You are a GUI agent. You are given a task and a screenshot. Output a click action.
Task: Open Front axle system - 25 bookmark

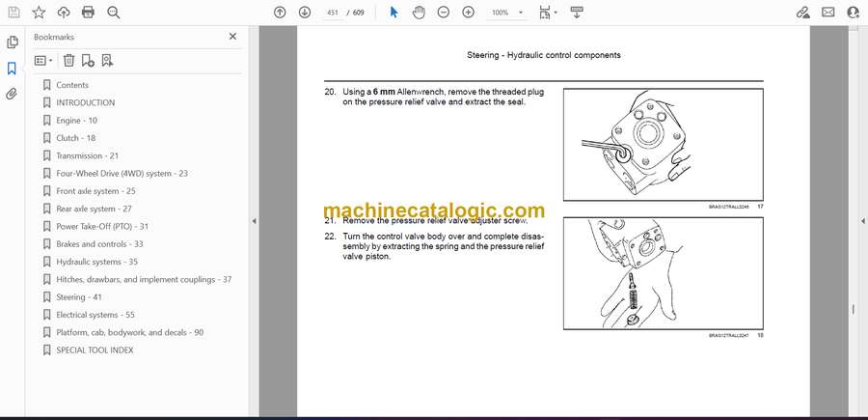(95, 191)
